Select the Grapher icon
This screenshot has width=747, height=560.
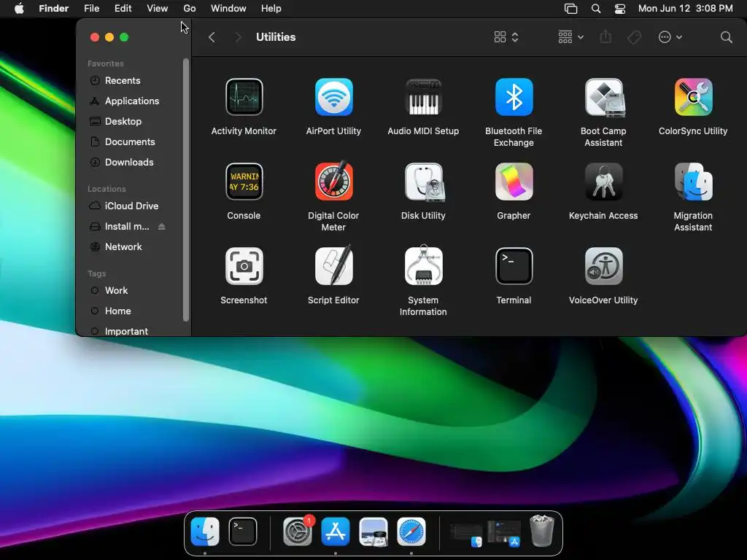514,182
